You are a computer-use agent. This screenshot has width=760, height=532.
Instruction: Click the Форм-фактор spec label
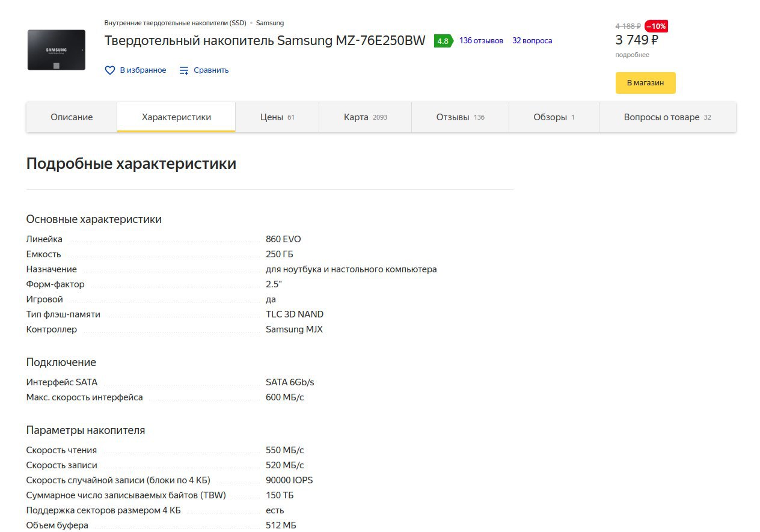55,284
